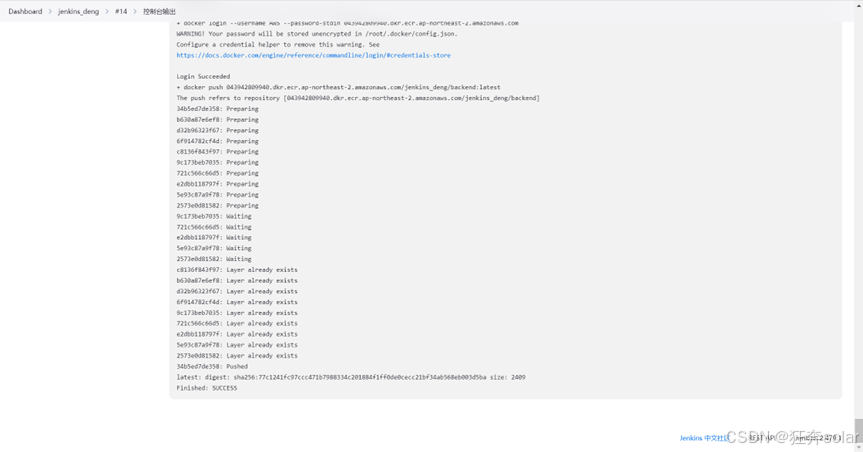Click the 控制台输出 breadcrumb

pyautogui.click(x=159, y=11)
